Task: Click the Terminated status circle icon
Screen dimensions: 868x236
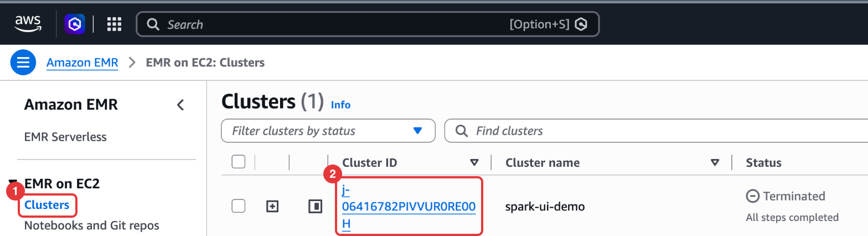Action: click(752, 196)
